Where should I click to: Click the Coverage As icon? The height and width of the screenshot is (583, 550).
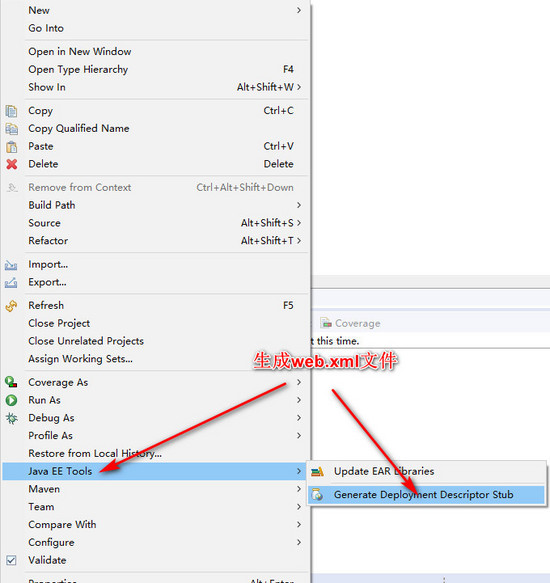(11, 382)
